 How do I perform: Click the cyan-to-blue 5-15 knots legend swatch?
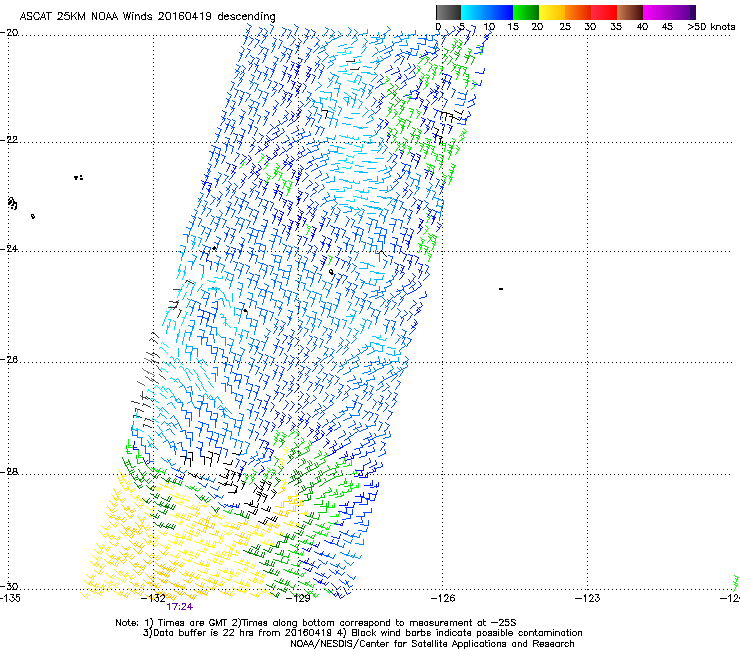[487, 12]
